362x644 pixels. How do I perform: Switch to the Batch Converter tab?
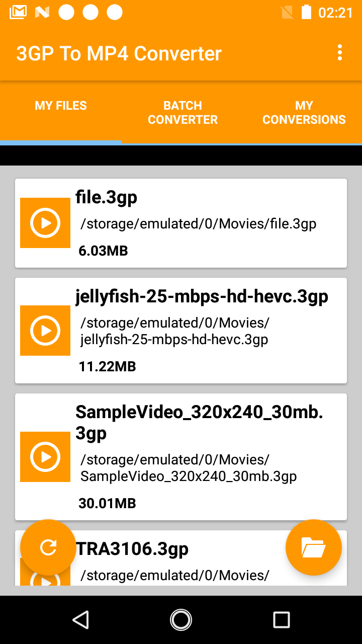(x=183, y=113)
